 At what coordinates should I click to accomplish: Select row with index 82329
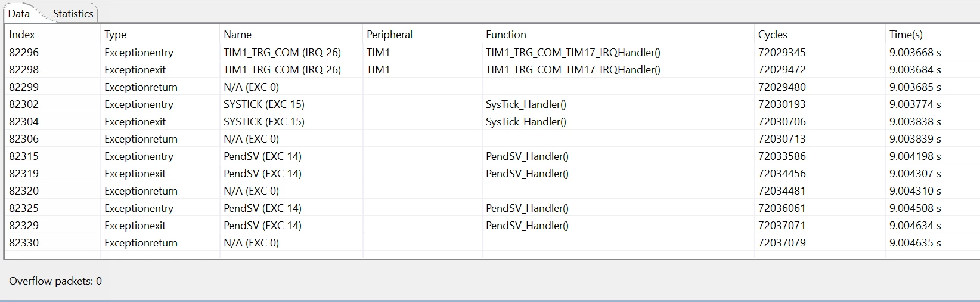tap(492, 225)
